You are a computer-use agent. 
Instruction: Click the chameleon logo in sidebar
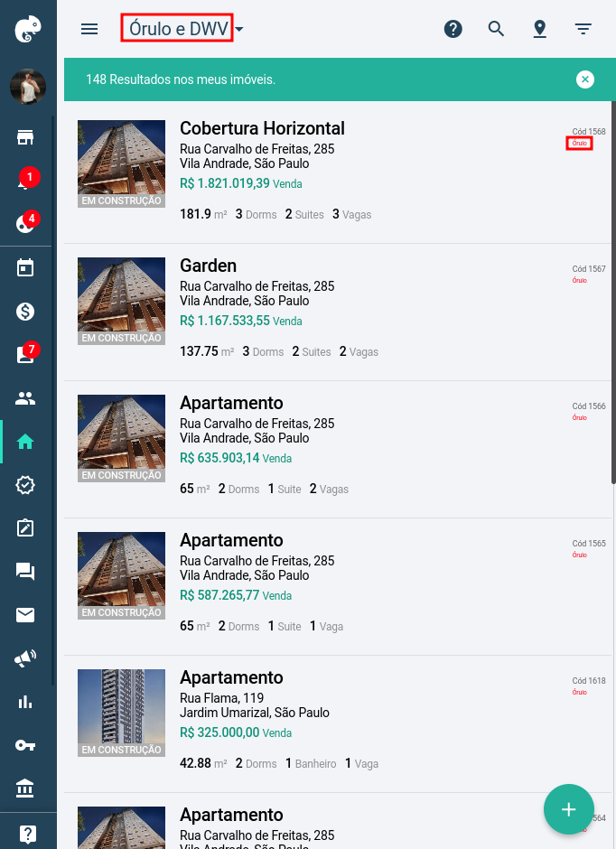pyautogui.click(x=28, y=29)
